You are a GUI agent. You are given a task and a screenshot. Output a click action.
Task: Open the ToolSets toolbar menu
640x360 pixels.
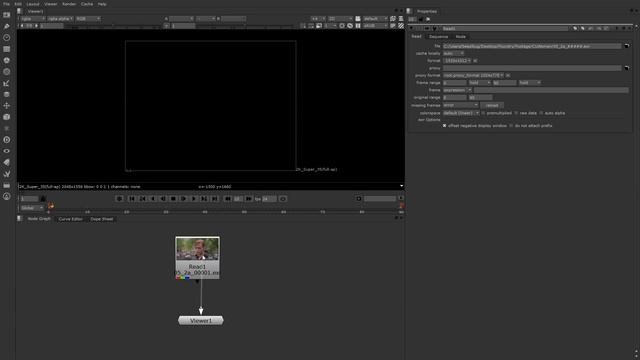7,174
